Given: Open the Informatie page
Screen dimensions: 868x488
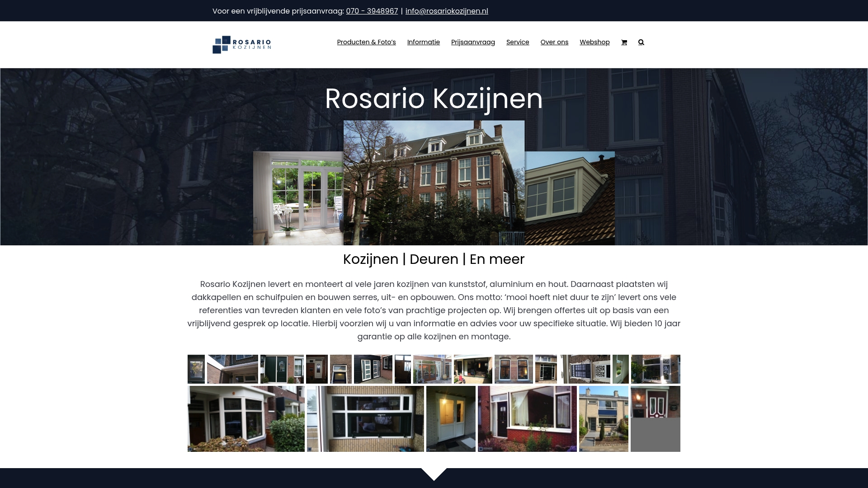Looking at the screenshot, I should (x=423, y=42).
